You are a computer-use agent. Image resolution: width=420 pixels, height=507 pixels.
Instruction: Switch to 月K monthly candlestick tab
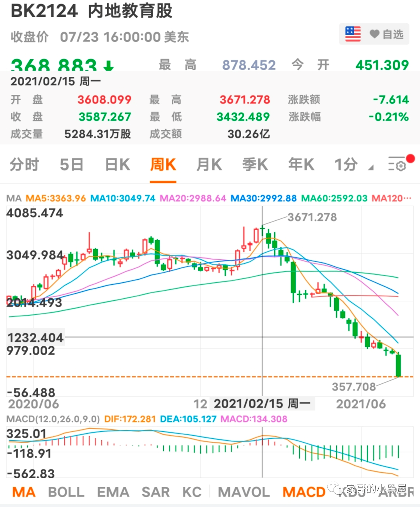[x=209, y=165]
